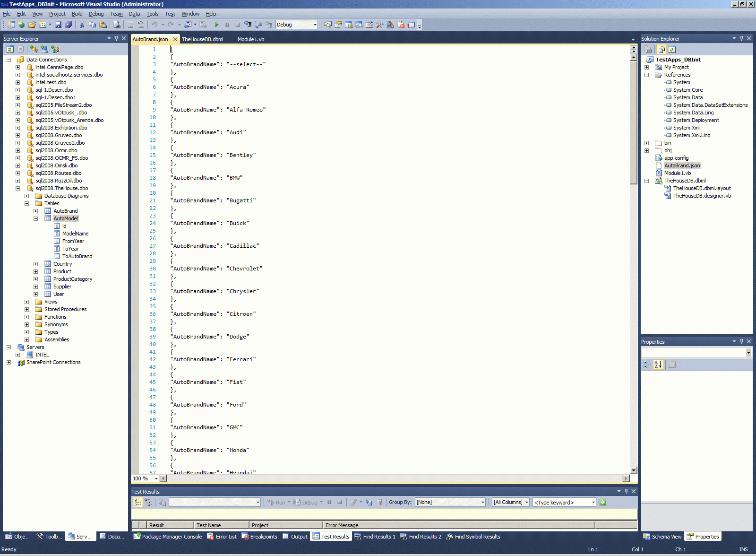Refresh the Solution Explorer
The width and height of the screenshot is (756, 556).
[672, 49]
